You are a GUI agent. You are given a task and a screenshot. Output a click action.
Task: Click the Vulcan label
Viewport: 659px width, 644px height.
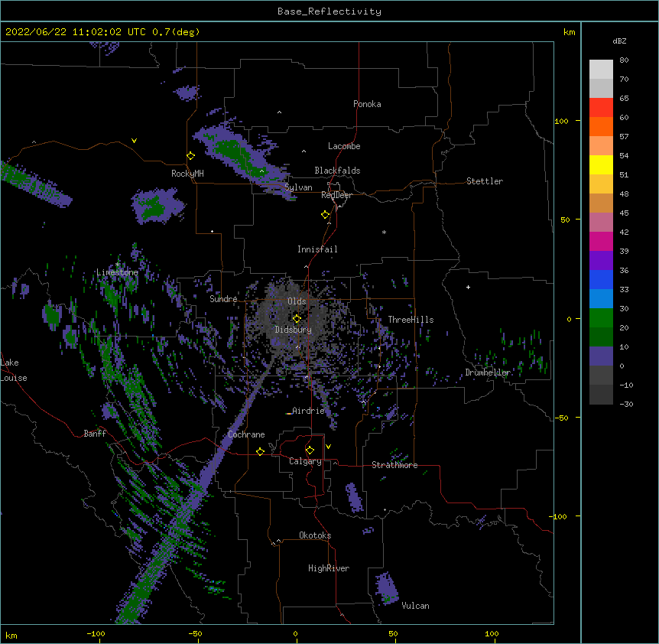point(415,606)
